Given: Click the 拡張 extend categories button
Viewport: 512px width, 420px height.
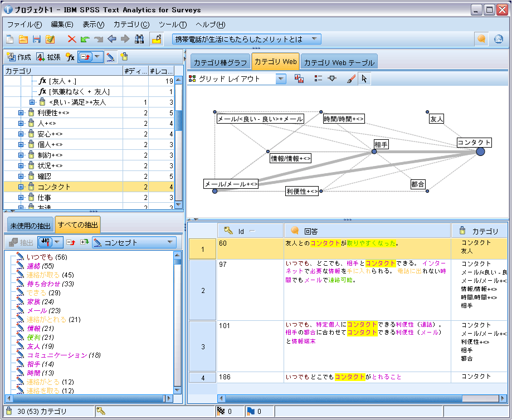Looking at the screenshot, I should pyautogui.click(x=48, y=57).
